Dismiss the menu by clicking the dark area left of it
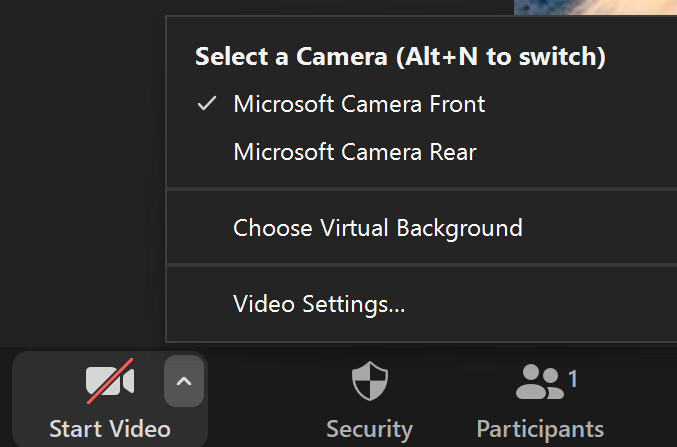 pyautogui.click(x=80, y=180)
